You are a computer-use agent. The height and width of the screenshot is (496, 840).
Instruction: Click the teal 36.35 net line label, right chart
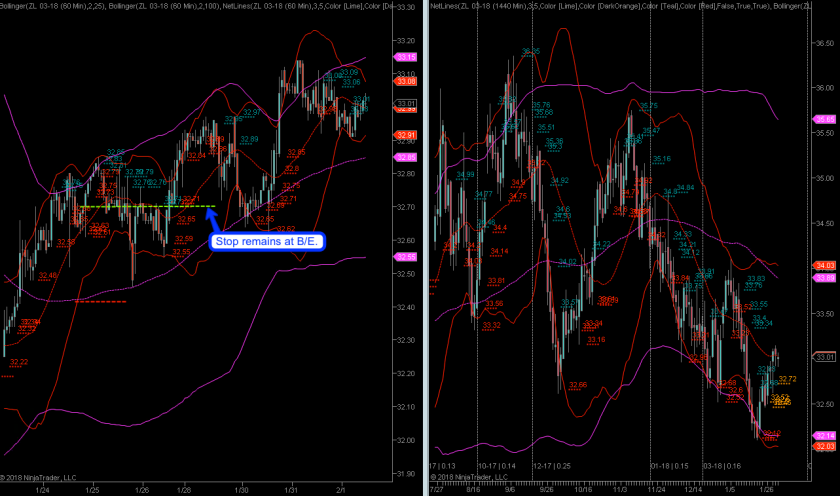click(531, 51)
